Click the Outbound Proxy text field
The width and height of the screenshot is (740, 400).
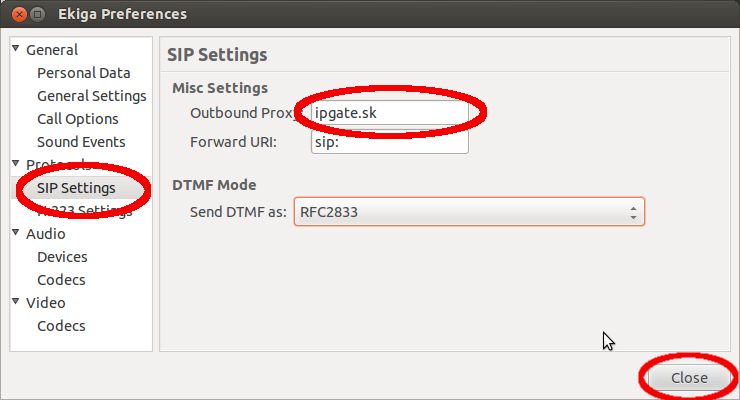click(x=390, y=113)
